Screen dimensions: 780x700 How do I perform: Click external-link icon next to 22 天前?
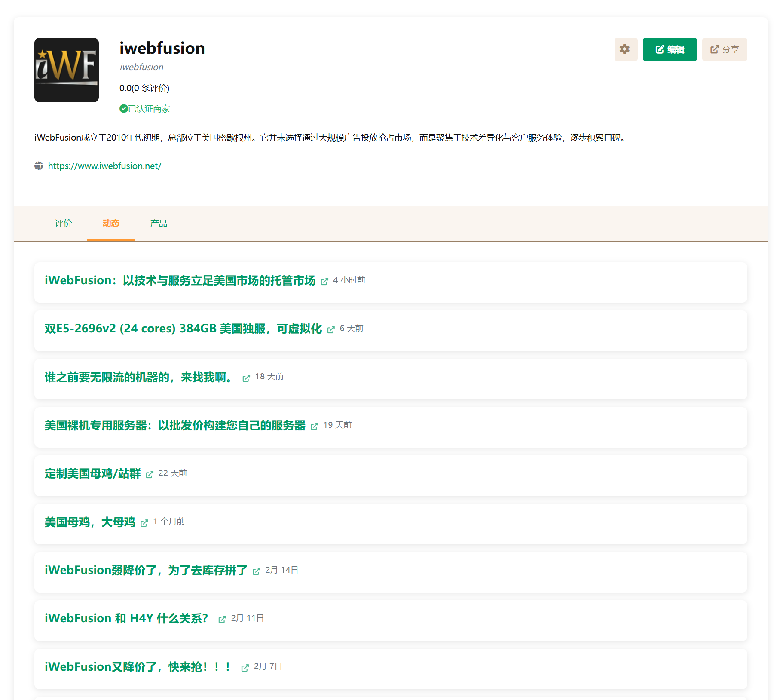point(150,474)
